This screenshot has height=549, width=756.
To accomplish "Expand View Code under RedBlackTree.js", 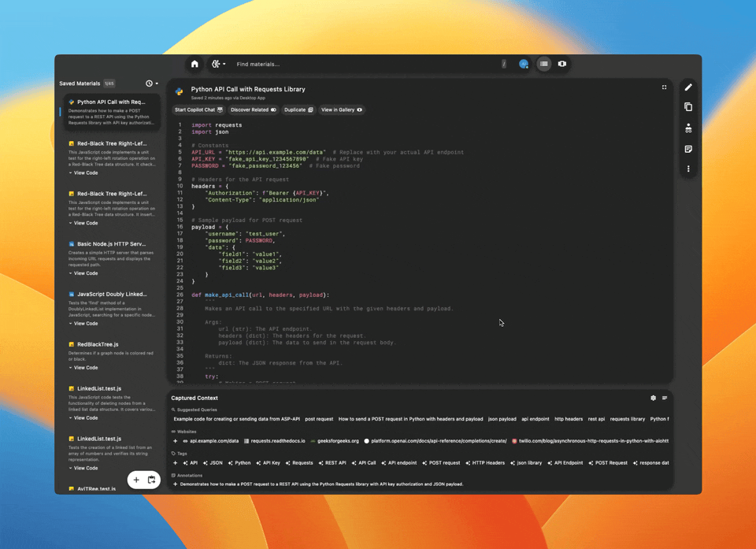I will (x=83, y=368).
